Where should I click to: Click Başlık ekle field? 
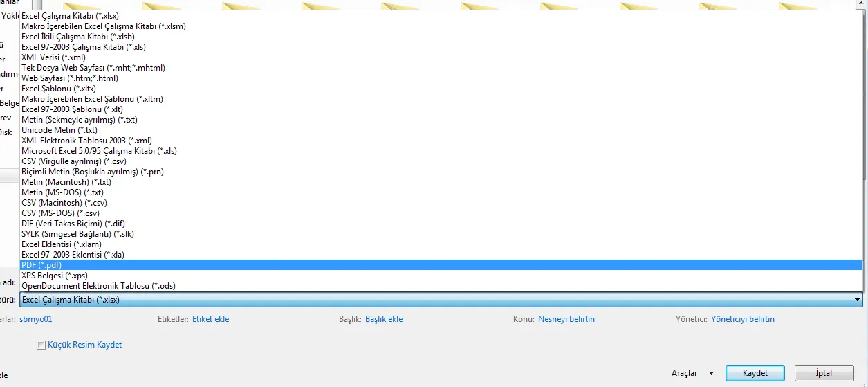pos(384,319)
